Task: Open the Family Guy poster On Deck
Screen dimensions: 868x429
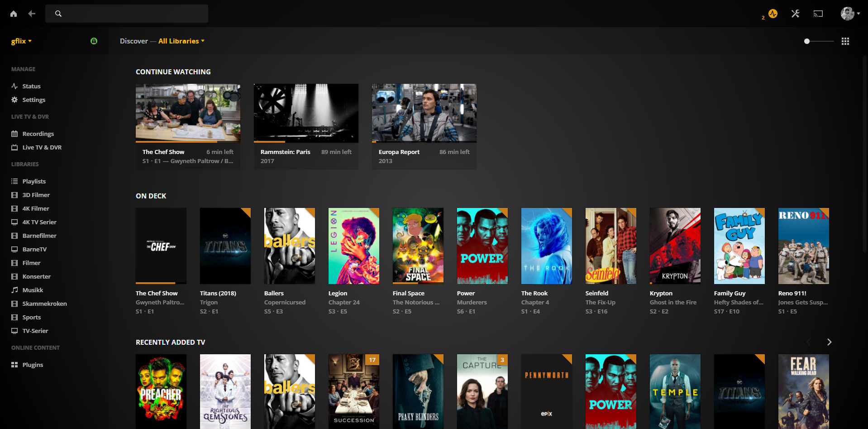Action: click(x=739, y=246)
